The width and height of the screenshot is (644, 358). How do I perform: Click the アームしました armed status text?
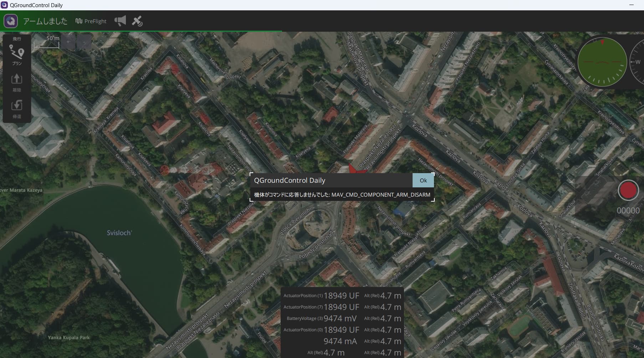click(x=45, y=21)
